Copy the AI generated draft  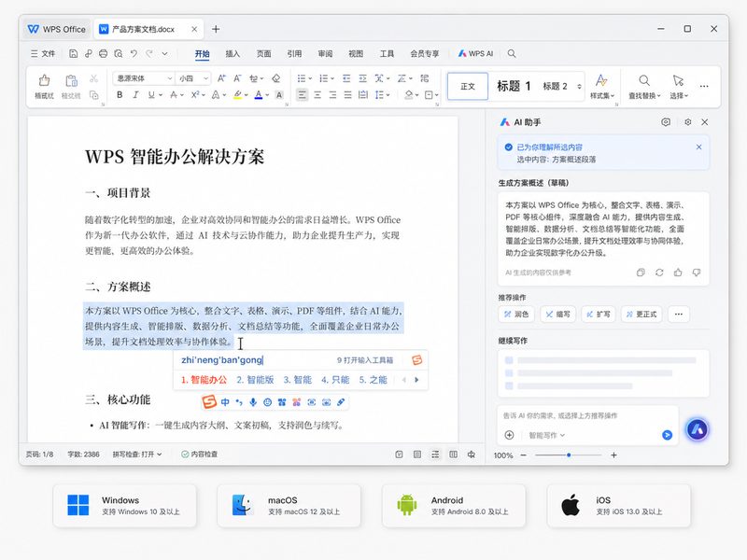(641, 273)
